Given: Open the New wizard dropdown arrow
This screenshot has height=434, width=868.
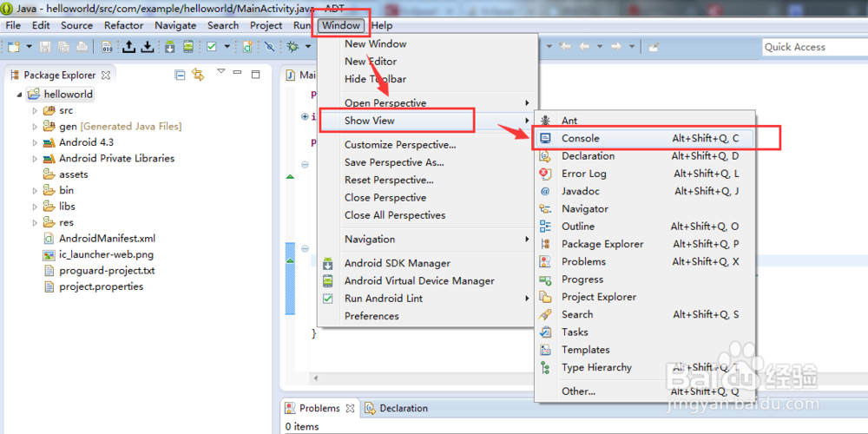Looking at the screenshot, I should (x=30, y=47).
